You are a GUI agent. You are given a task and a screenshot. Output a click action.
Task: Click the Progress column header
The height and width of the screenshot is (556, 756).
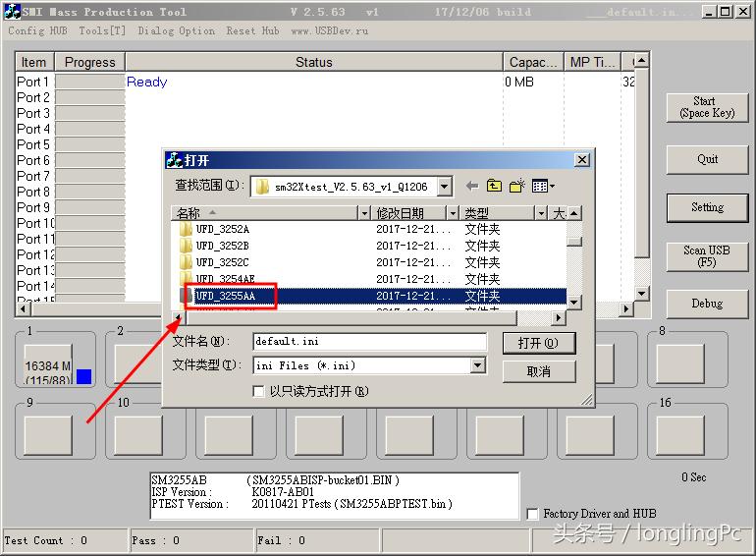89,62
